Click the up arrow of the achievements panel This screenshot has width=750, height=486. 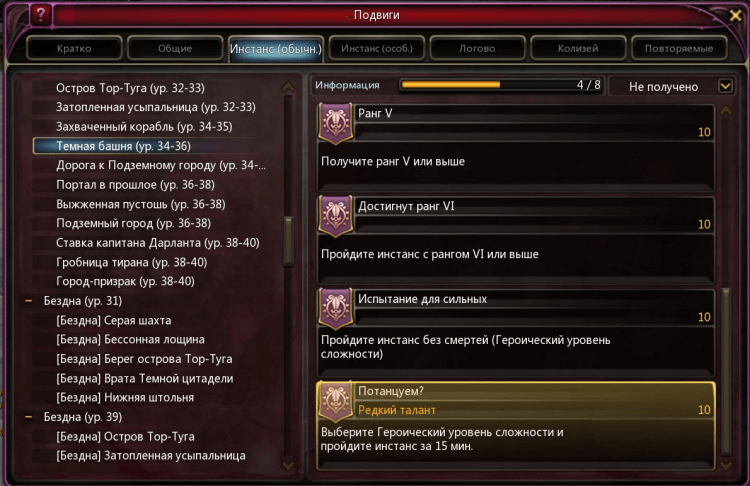pos(726,110)
